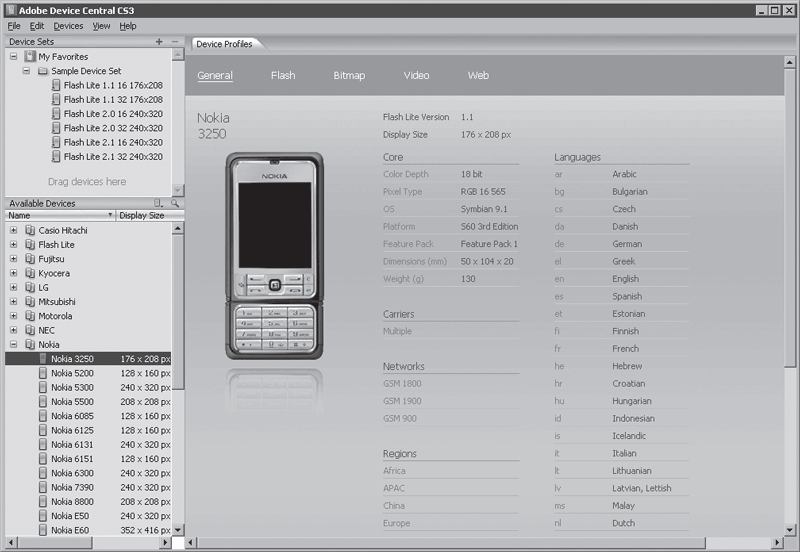Click the remove device set minus icon
The image size is (800, 552).
click(175, 41)
